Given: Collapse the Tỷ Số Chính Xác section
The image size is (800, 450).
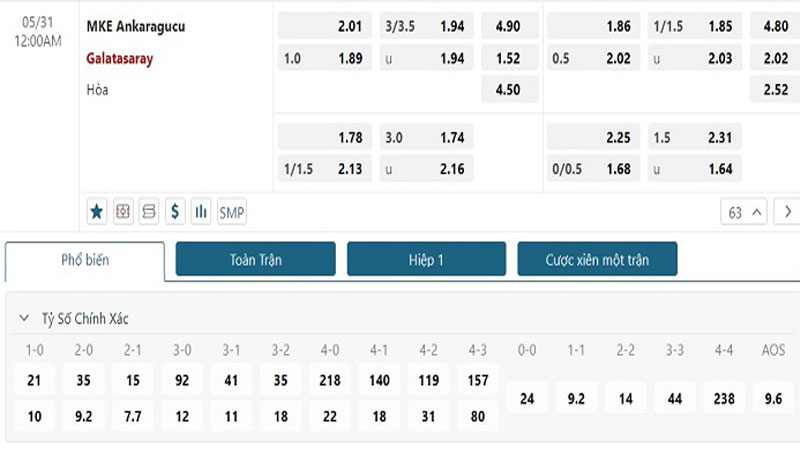Looking at the screenshot, I should (24, 319).
